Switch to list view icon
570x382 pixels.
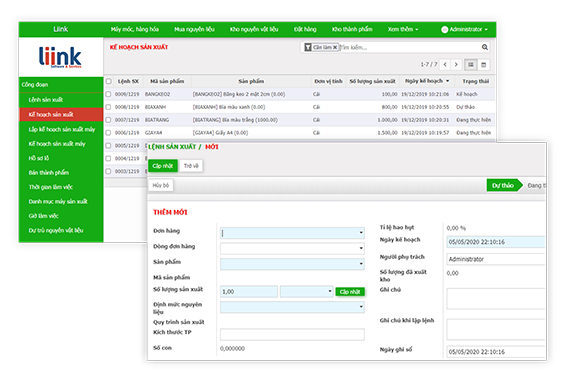[471, 65]
